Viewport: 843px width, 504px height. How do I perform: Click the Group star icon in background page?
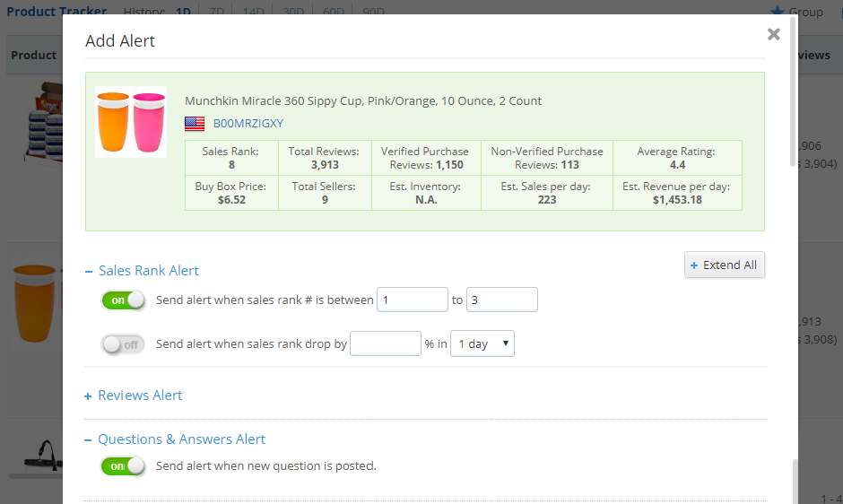[x=777, y=12]
